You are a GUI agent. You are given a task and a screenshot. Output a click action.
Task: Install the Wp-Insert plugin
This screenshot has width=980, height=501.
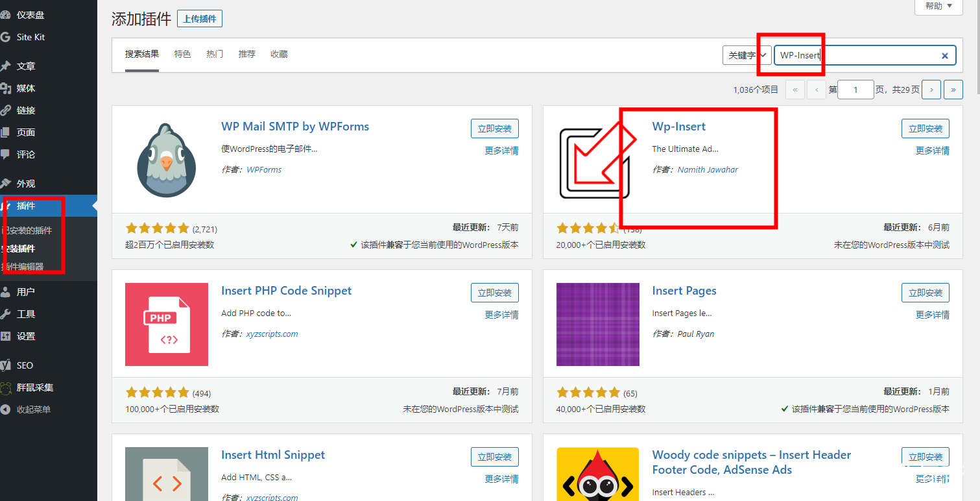point(926,128)
